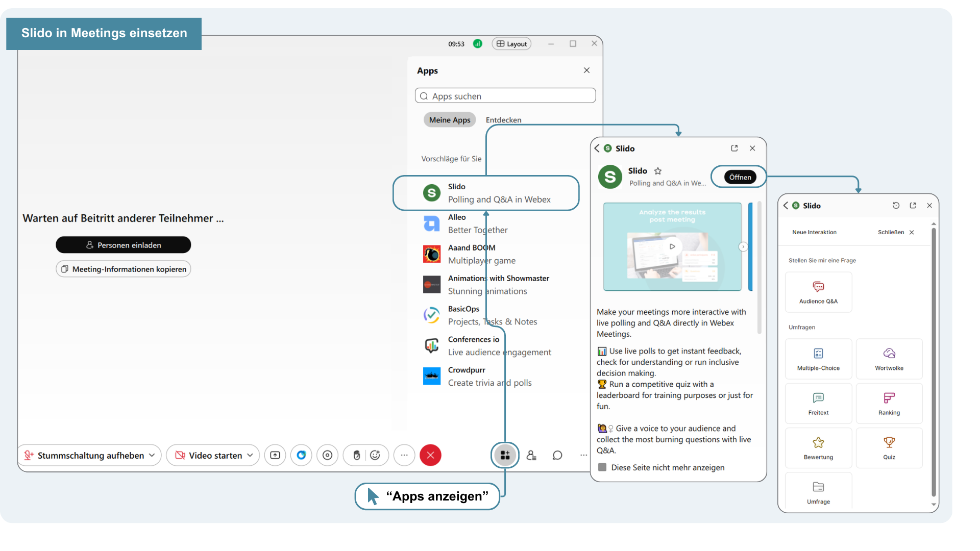Play the Slido preview video
The image size is (980, 551).
coord(672,246)
